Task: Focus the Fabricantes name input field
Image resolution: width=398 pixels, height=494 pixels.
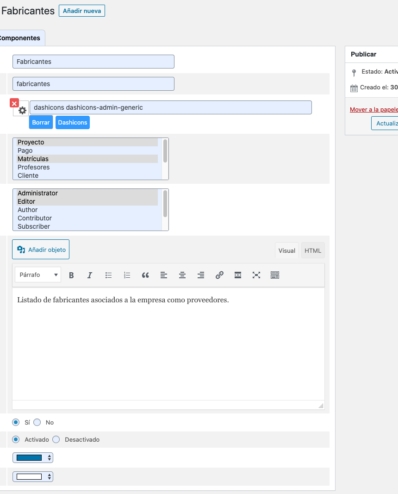Action: coord(93,62)
